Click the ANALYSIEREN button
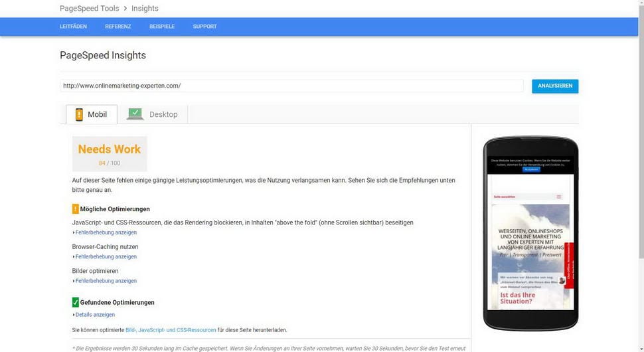 point(555,86)
